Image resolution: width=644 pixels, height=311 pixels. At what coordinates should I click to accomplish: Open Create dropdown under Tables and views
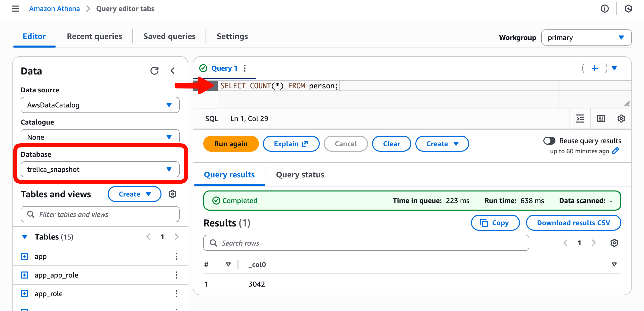135,194
